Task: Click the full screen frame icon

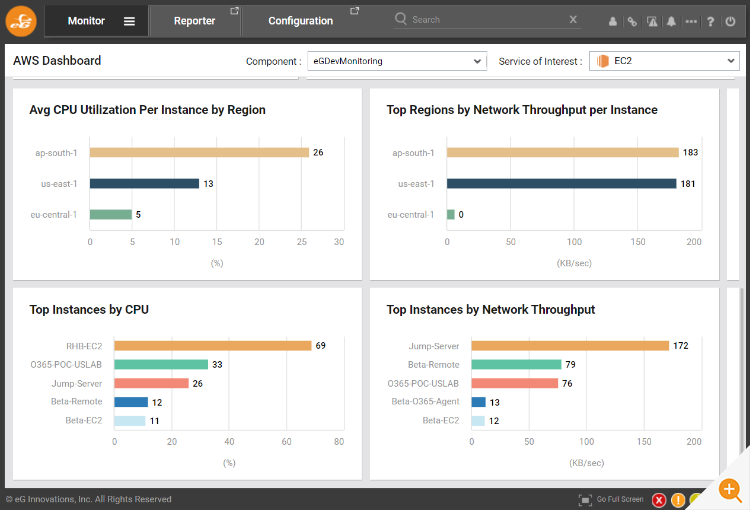Action: (x=585, y=500)
